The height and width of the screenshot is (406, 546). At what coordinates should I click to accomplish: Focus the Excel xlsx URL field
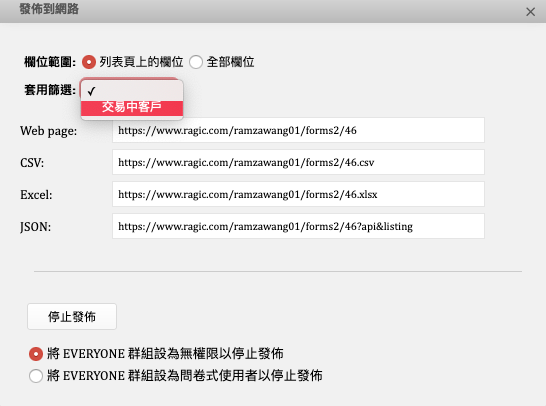point(298,194)
